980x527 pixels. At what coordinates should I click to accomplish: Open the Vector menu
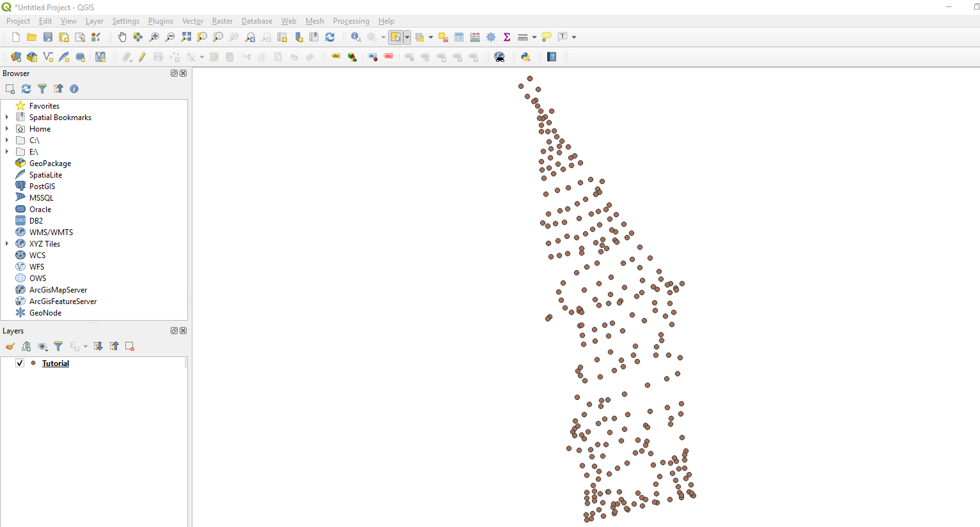[192, 21]
